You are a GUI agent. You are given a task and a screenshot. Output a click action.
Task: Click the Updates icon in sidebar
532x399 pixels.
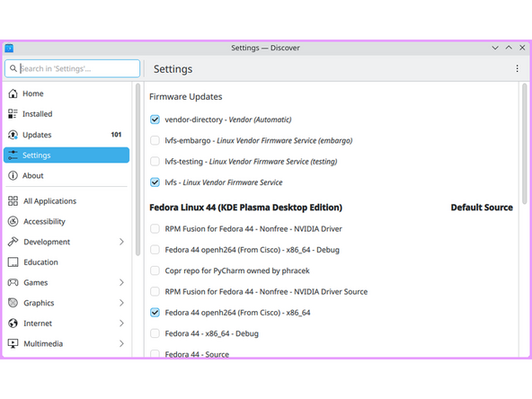click(x=13, y=135)
